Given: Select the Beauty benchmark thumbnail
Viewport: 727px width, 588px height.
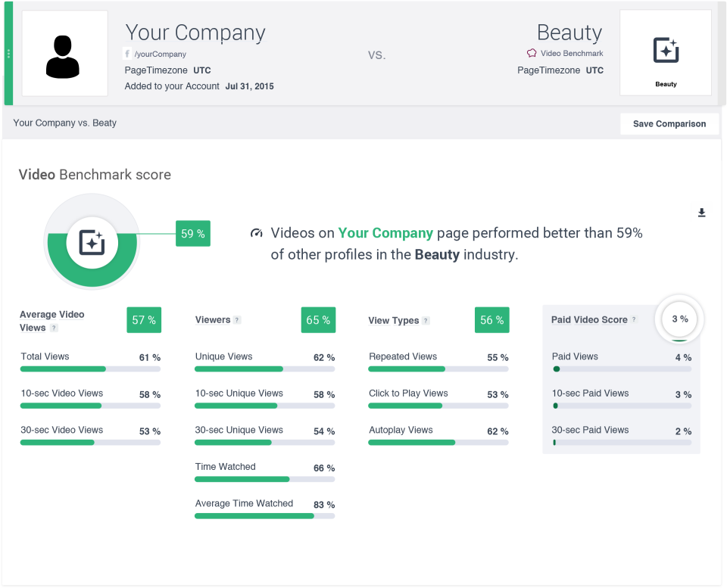Looking at the screenshot, I should (665, 53).
